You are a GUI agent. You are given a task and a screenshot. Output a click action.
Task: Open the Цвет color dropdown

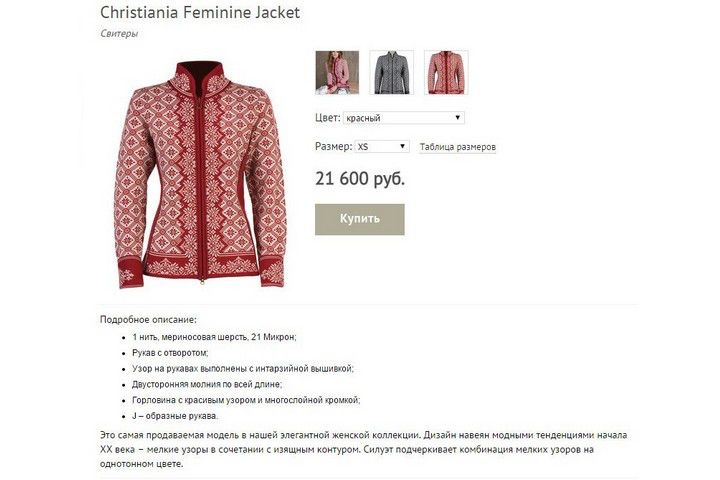403,118
